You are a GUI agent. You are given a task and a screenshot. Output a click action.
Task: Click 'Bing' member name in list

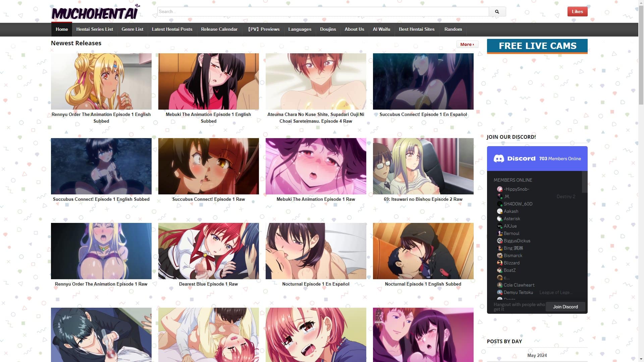click(x=514, y=248)
